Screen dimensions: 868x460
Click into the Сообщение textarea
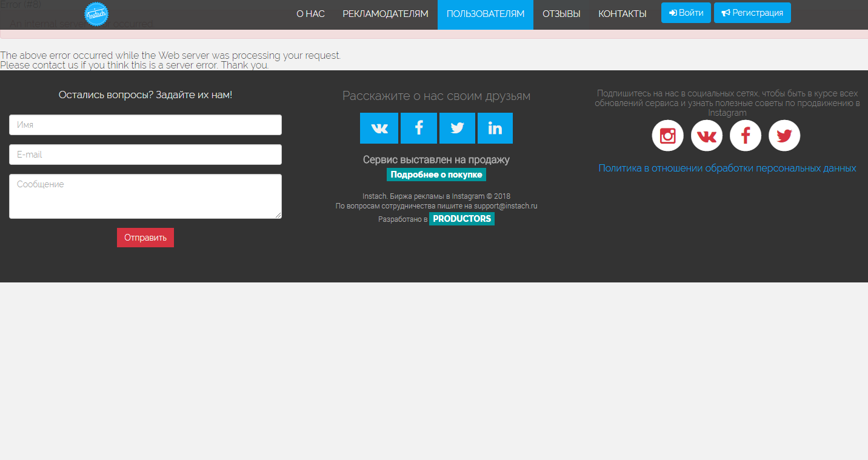pyautogui.click(x=145, y=196)
